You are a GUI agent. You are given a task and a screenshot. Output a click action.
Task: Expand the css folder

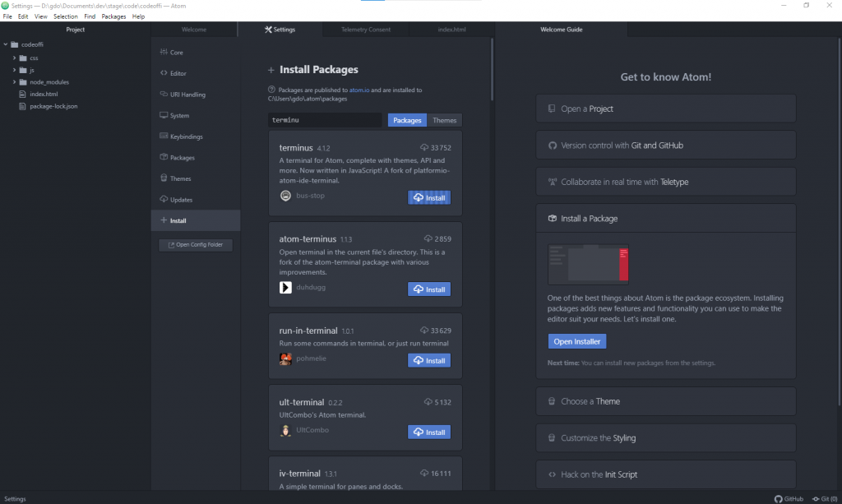15,58
